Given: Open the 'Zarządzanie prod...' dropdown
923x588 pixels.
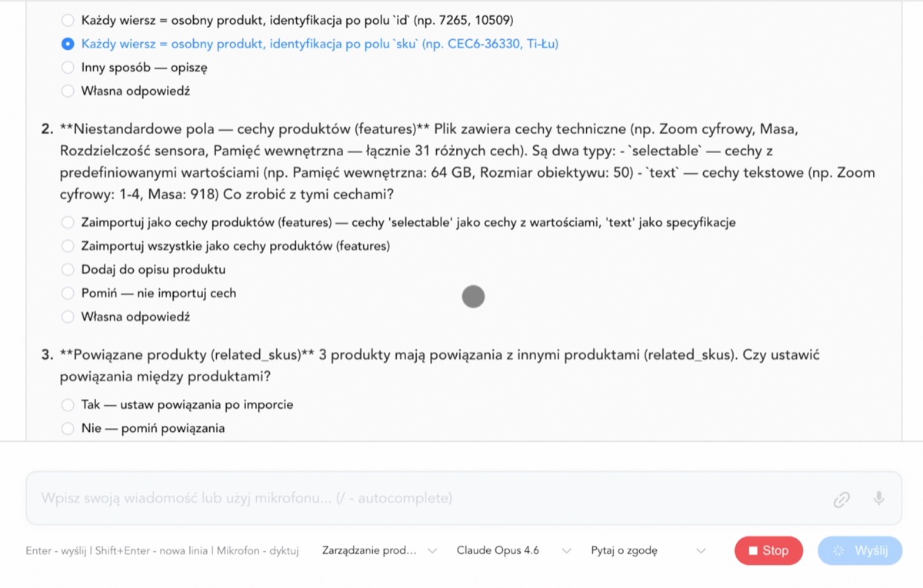Looking at the screenshot, I should 377,550.
